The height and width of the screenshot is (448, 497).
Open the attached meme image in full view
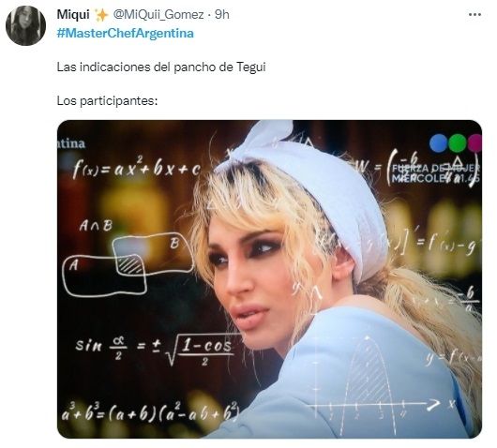[269, 279]
